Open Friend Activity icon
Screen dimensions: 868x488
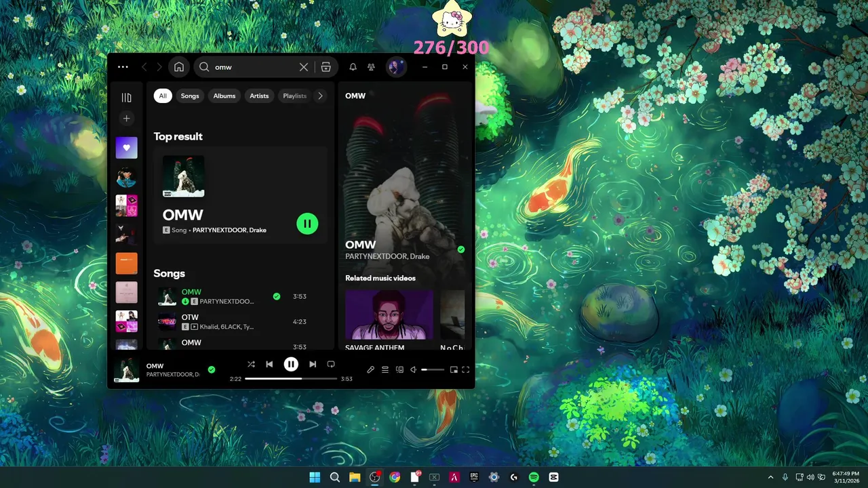[x=371, y=67]
